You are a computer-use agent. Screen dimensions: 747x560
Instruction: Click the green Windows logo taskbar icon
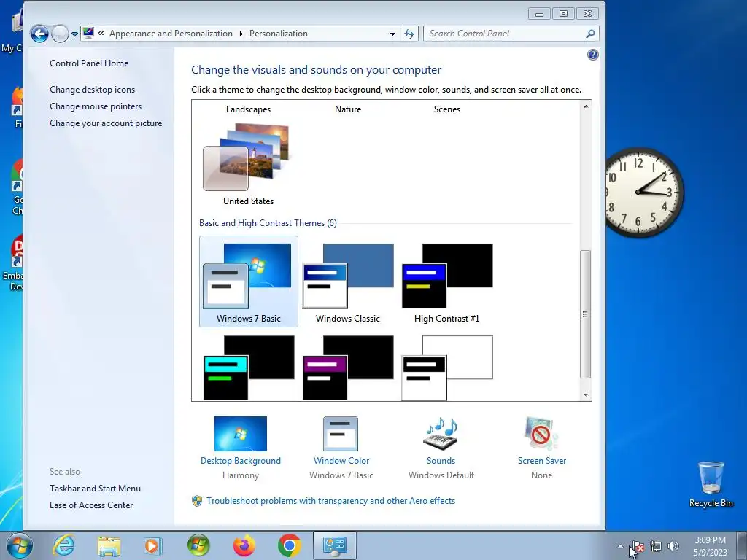tap(198, 545)
